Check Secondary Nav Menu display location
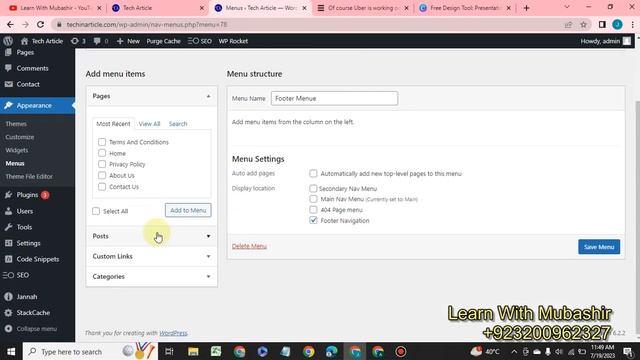The height and width of the screenshot is (360, 640). (x=313, y=189)
